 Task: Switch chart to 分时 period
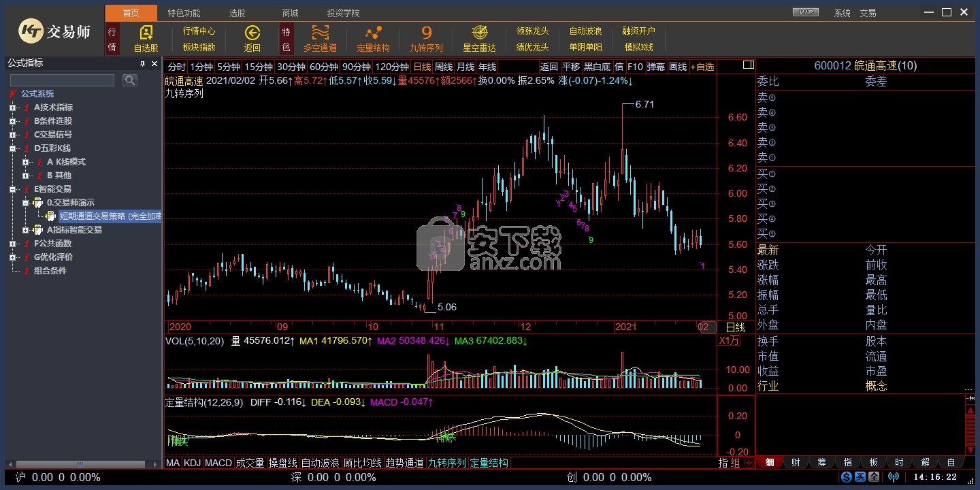(176, 67)
